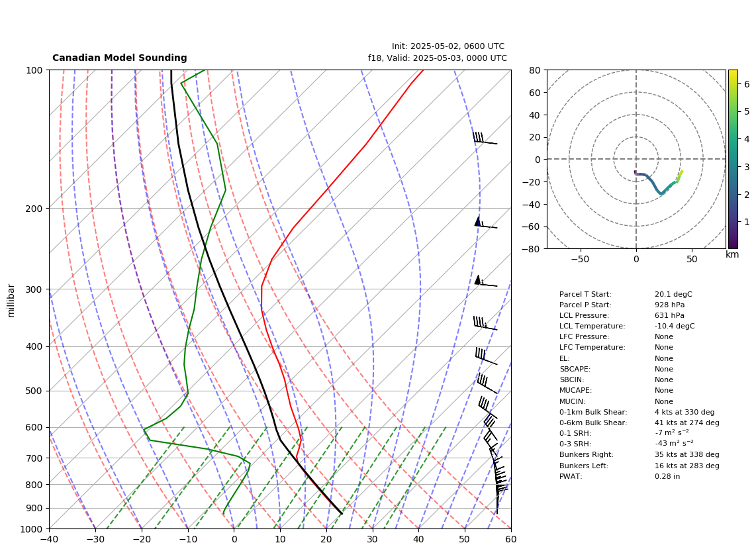The width and height of the screenshot is (756, 551).
Task: Click the "MUCIN:" label
Action: (573, 401)
